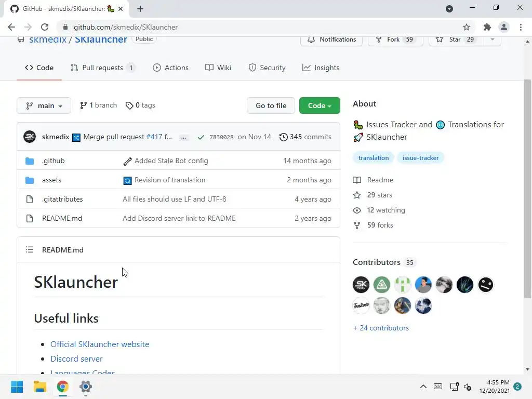Screen dimensions: 532x399
Task: Click the Notifications button
Action: pyautogui.click(x=331, y=39)
